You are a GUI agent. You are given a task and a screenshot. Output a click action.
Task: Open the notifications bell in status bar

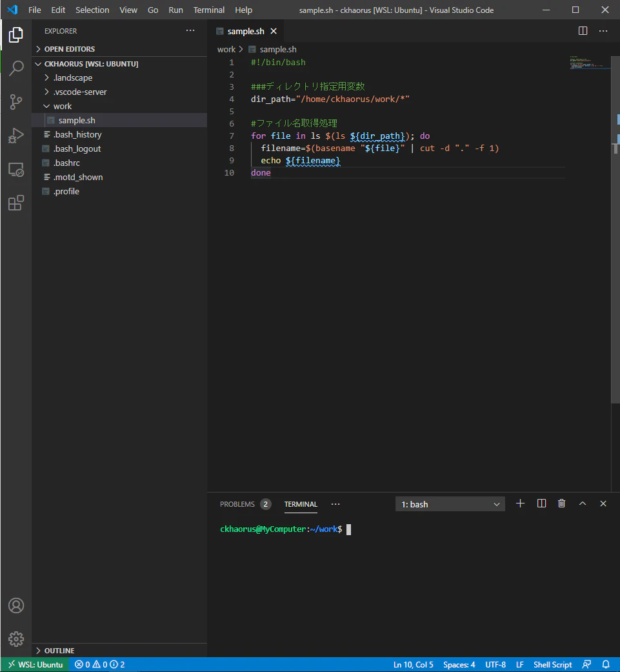coord(606,665)
